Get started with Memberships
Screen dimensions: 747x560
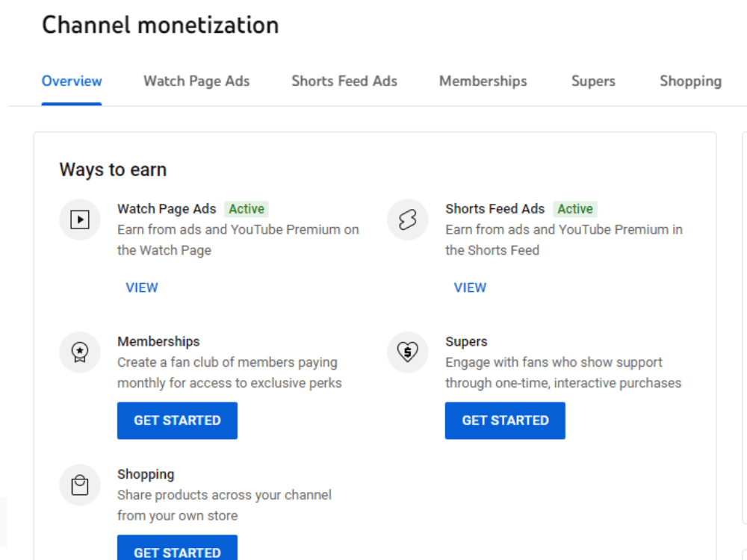tap(177, 420)
